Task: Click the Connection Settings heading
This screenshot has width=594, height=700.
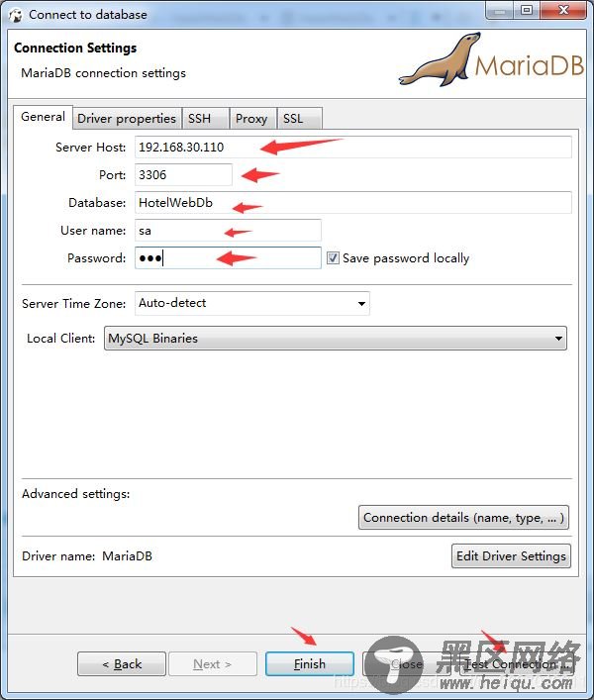Action: 75,48
